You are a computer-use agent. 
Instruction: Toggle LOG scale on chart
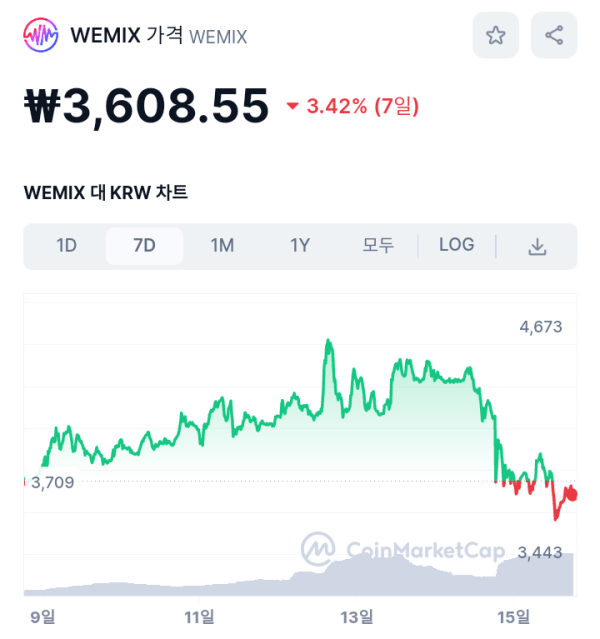pos(457,245)
